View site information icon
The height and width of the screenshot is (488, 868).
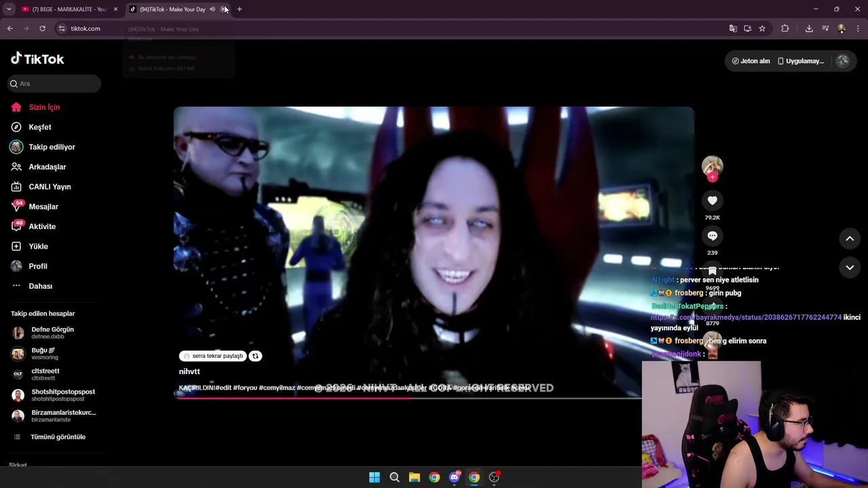pos(62,28)
